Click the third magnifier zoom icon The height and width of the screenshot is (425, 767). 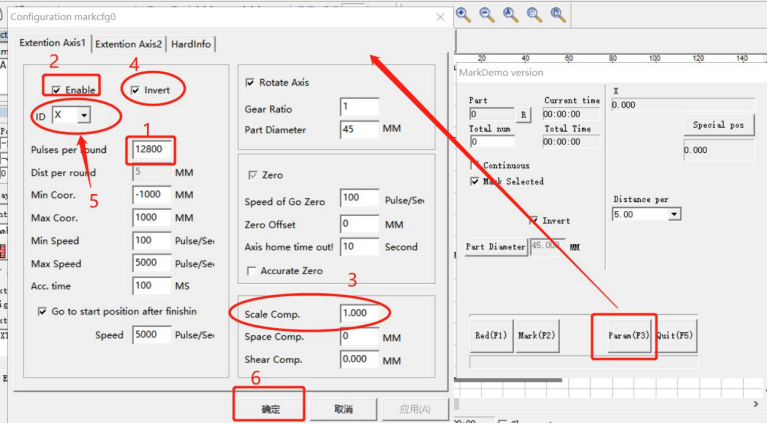point(510,14)
